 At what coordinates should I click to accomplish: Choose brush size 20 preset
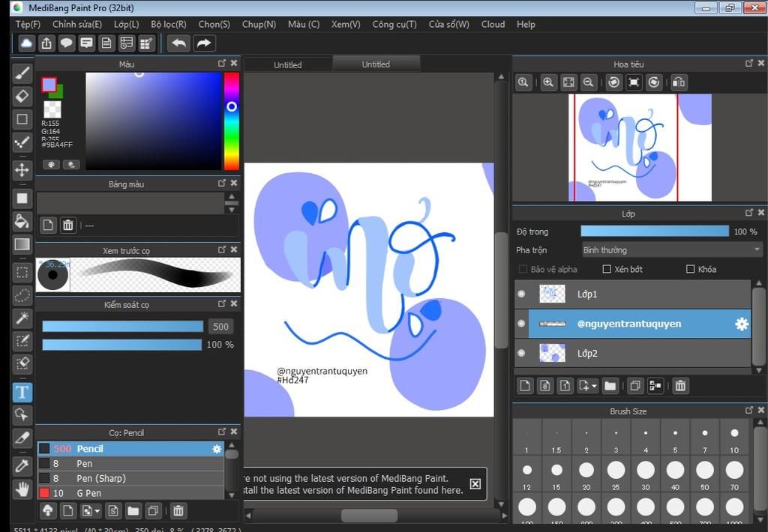586,474
